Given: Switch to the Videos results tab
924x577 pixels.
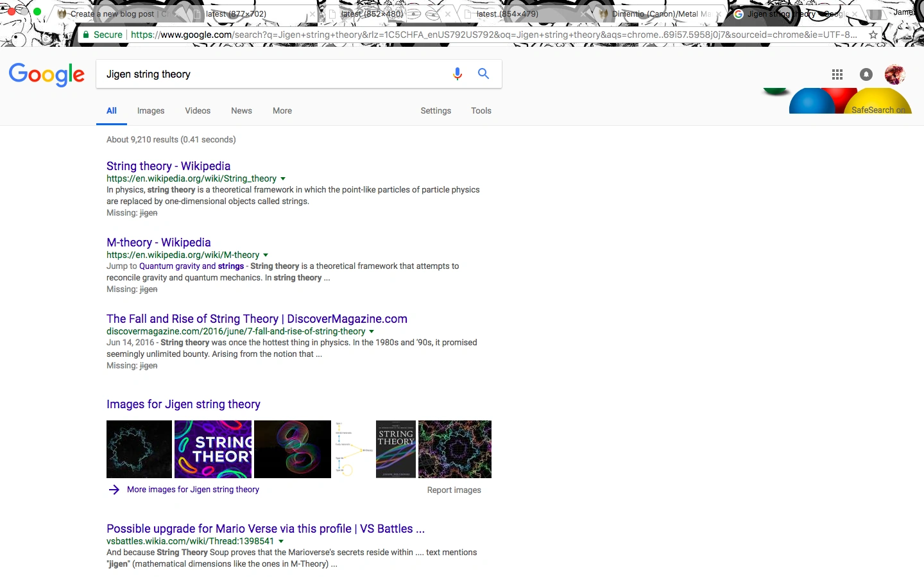Looking at the screenshot, I should coord(198,110).
